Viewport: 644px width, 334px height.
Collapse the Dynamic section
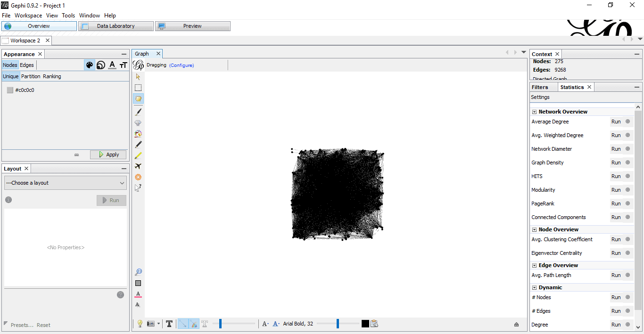(x=535, y=288)
